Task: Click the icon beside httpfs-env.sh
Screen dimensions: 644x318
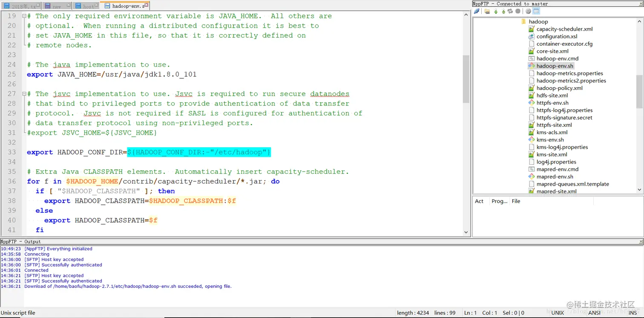Action: (x=531, y=103)
